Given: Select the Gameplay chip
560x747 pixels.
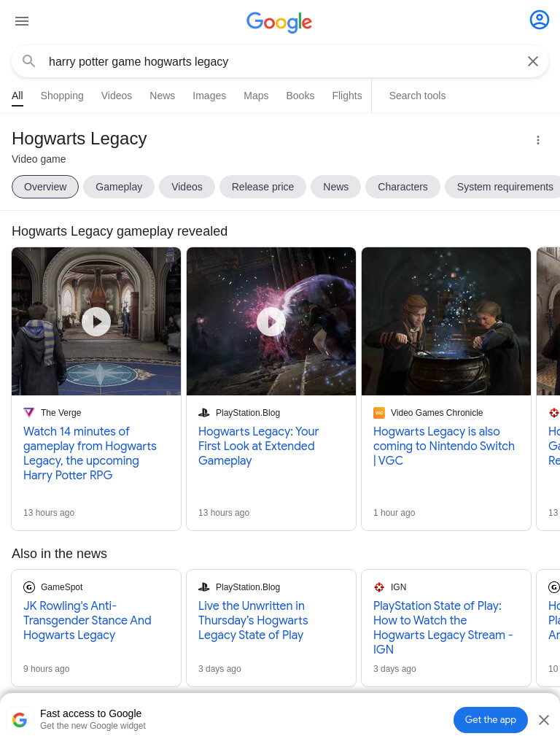Looking at the screenshot, I should (x=119, y=187).
